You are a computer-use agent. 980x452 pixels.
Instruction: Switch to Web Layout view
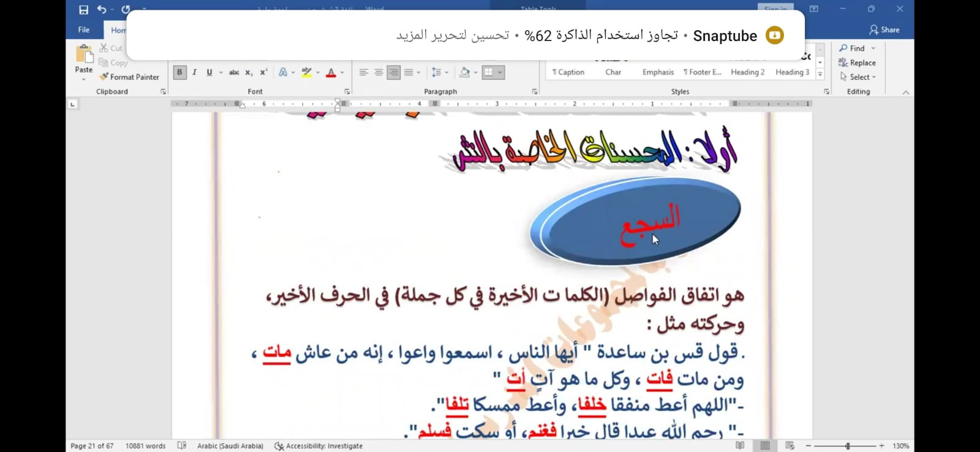pos(790,445)
